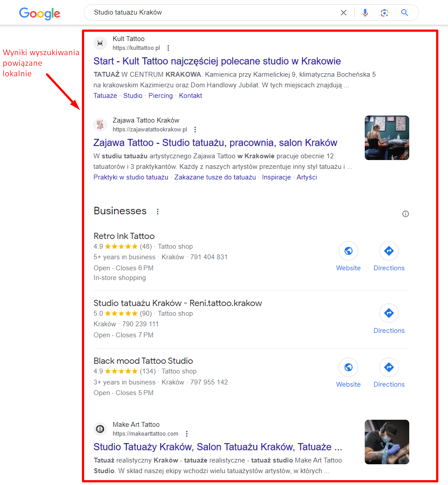
Task: Open Studio Tatuaży Kraków result title
Action: click(x=218, y=447)
